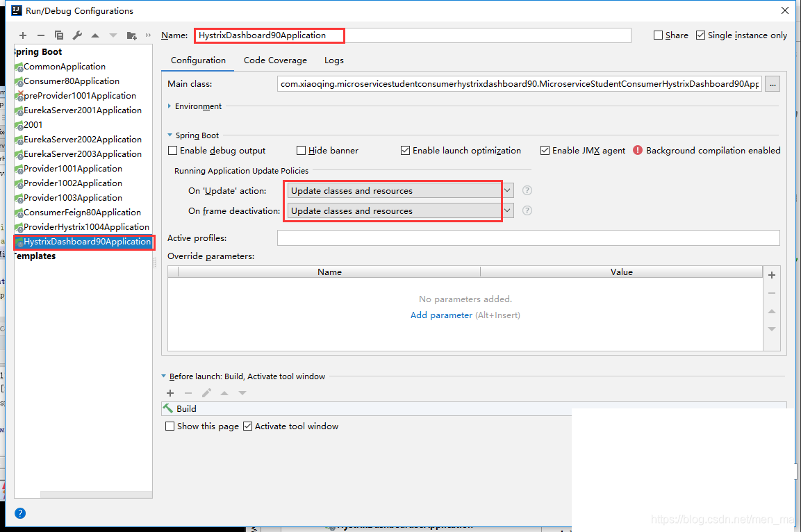Viewport: 801px width, 532px height.
Task: Browse main class with ellipsis button
Action: [x=773, y=84]
